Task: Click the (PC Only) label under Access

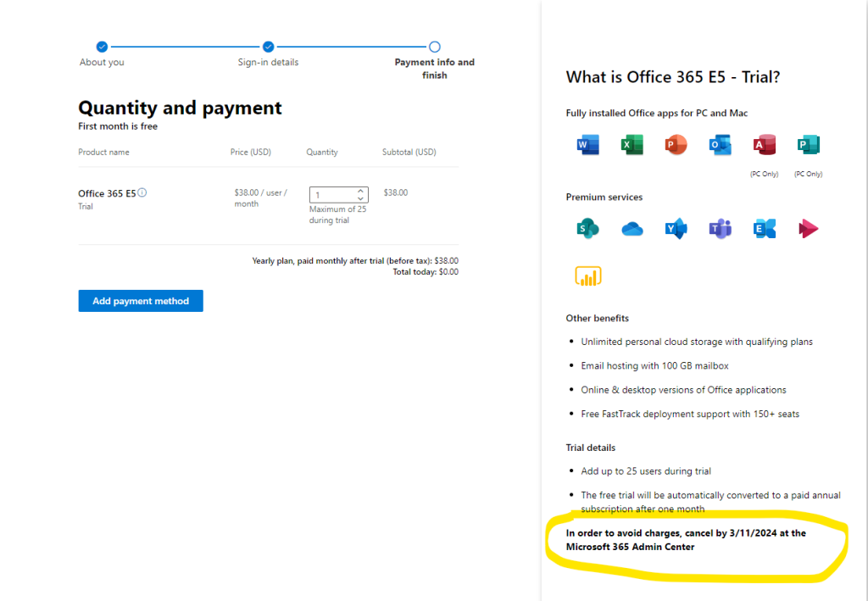Action: (x=765, y=174)
